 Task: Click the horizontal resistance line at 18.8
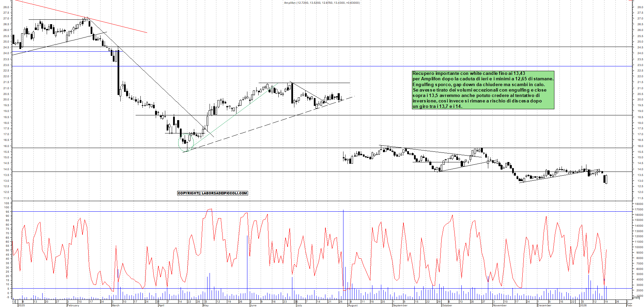pyautogui.click(x=239, y=116)
